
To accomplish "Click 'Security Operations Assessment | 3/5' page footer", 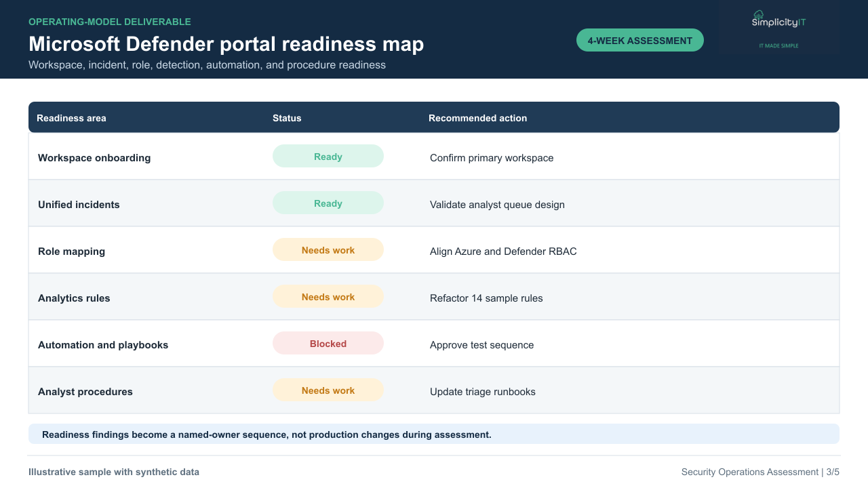I will coord(760,472).
